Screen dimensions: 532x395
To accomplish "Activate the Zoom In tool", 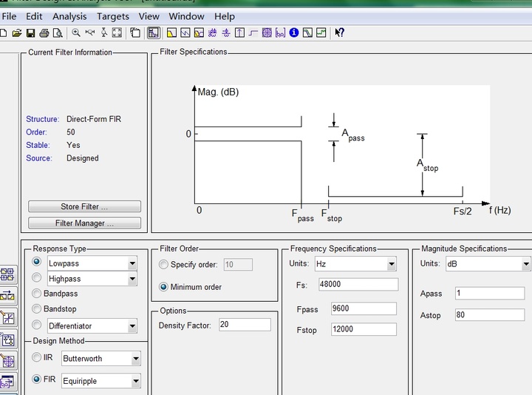I will pyautogui.click(x=76, y=33).
